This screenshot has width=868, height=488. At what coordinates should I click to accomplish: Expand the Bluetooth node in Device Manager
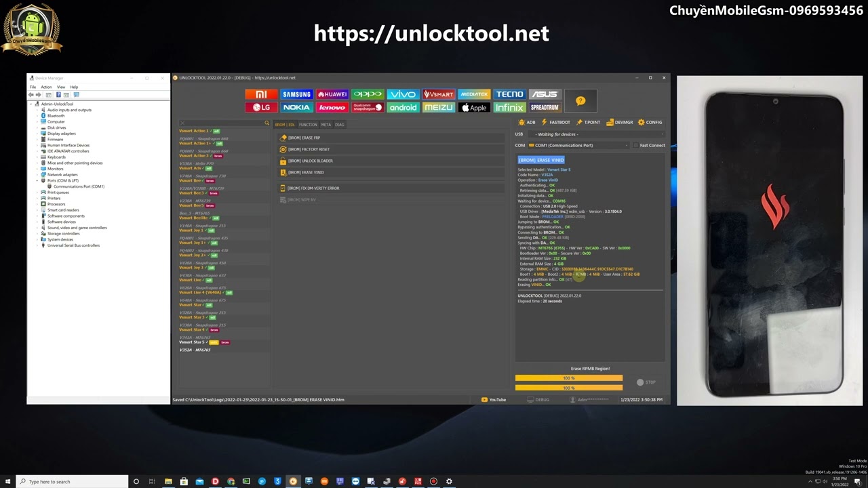37,116
